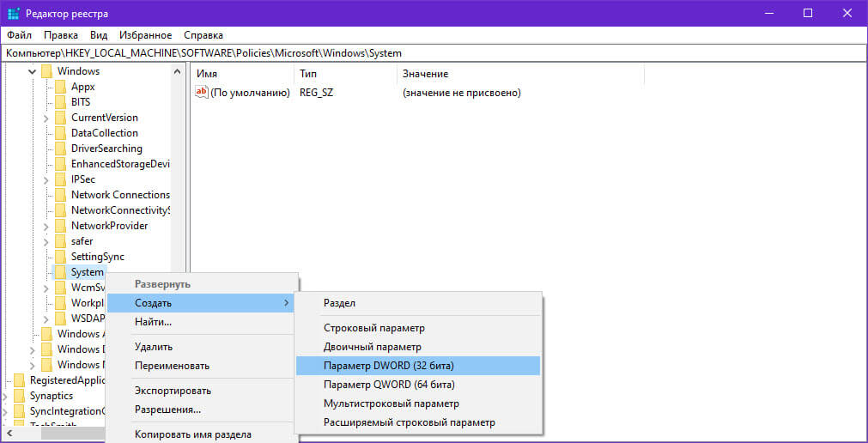The height and width of the screenshot is (443, 868).
Task: Open the Справка menu
Action: (x=203, y=35)
